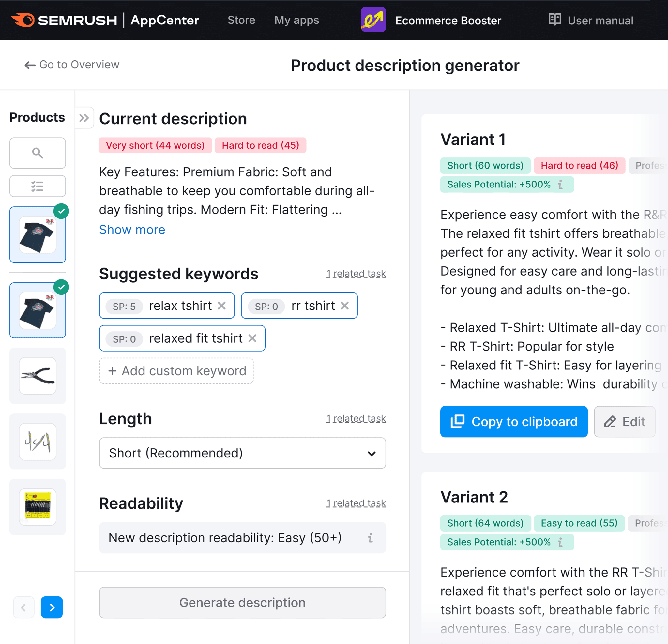Go to My apps
668x644 pixels.
coord(296,20)
